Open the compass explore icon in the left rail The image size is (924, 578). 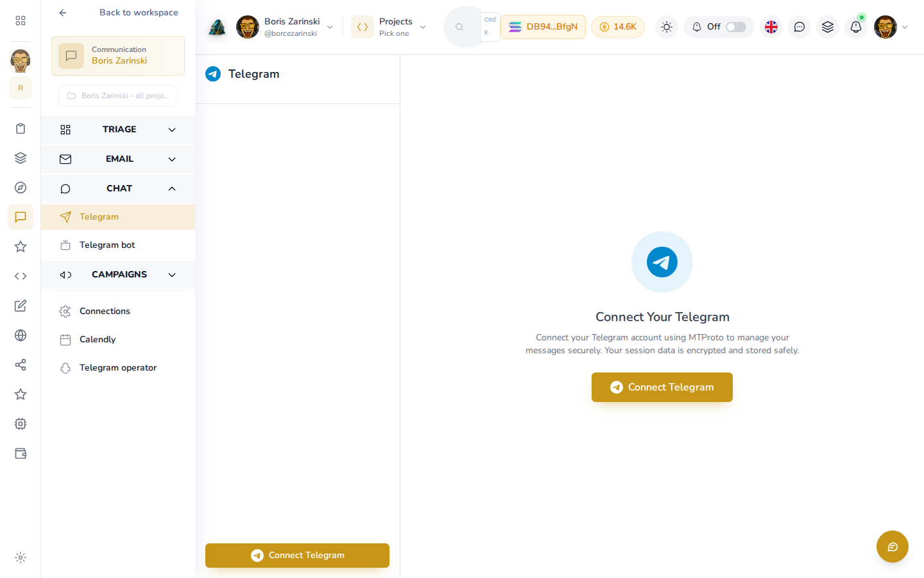coord(21,188)
